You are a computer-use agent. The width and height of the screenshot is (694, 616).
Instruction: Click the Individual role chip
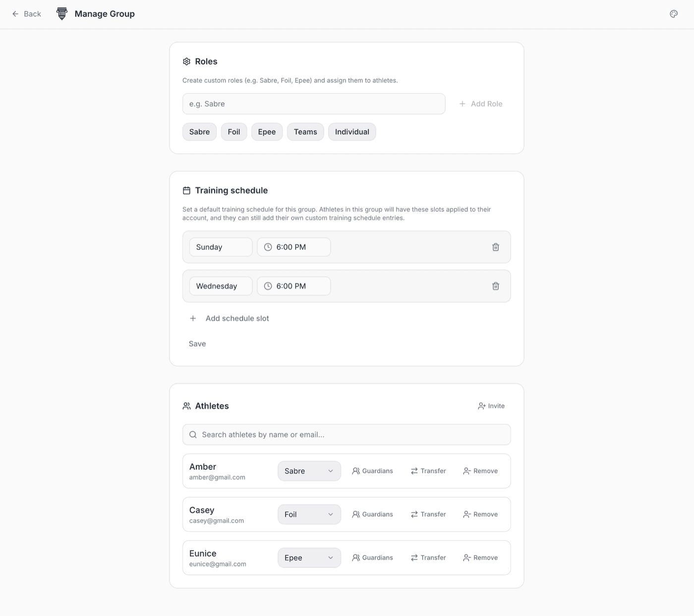(x=352, y=132)
